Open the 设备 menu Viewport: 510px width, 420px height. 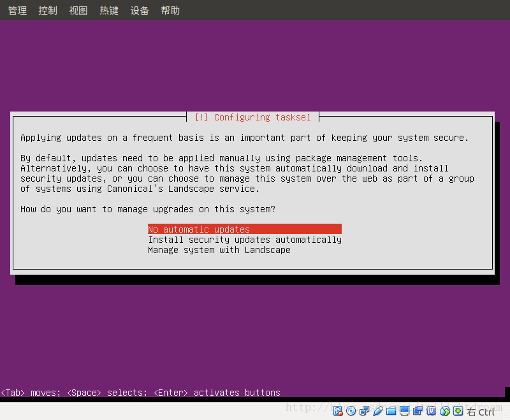pos(139,10)
